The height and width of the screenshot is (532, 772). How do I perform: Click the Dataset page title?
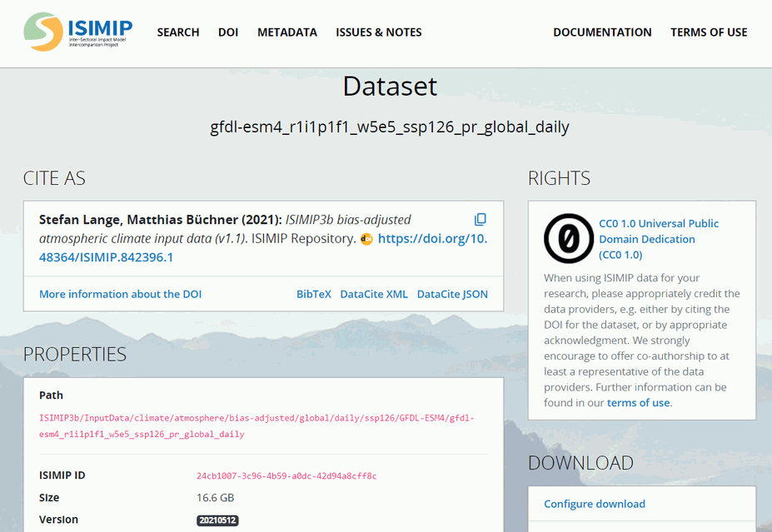(x=390, y=87)
